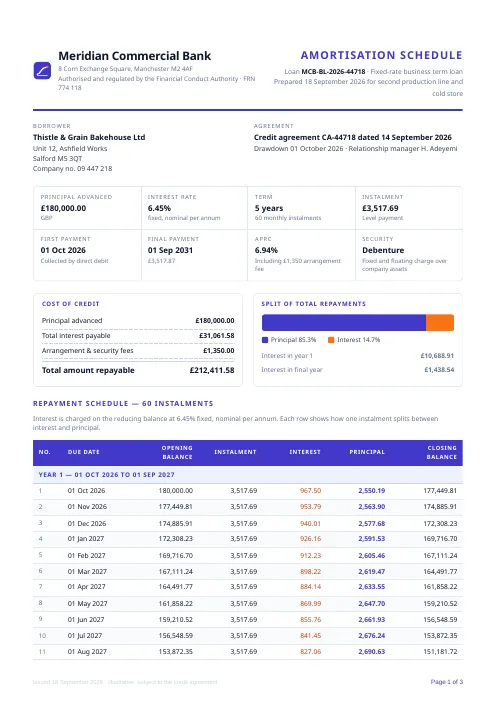Click the APRC value 6.94%
496x702 pixels.
click(x=266, y=250)
